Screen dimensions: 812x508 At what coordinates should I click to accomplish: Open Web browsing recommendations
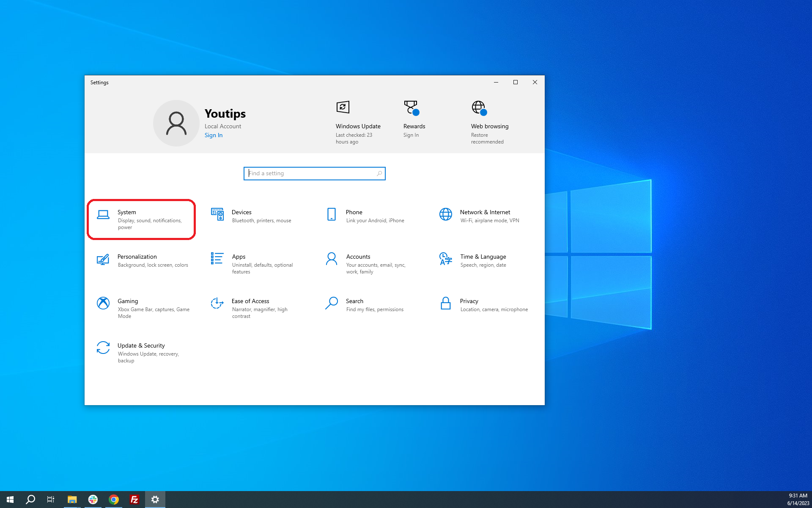(x=489, y=121)
